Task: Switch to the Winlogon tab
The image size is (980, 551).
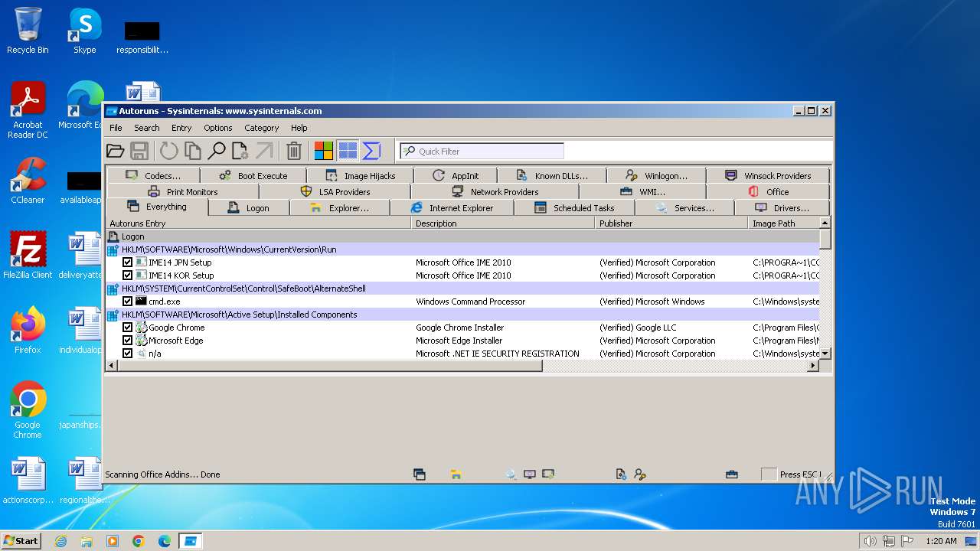Action: [x=656, y=176]
